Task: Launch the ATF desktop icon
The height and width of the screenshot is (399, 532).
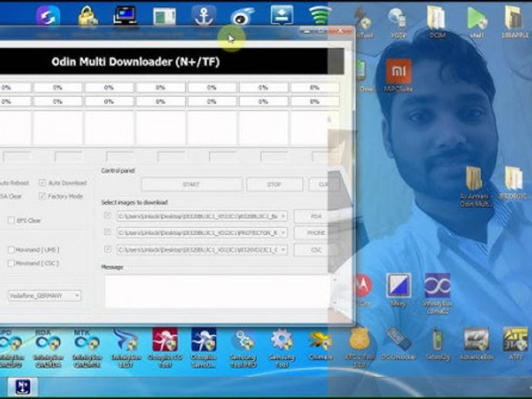Action: pos(515,344)
